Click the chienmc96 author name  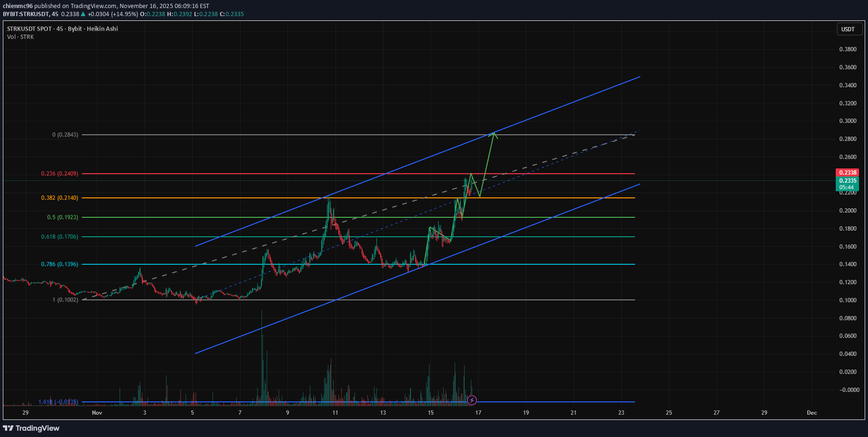tap(18, 6)
